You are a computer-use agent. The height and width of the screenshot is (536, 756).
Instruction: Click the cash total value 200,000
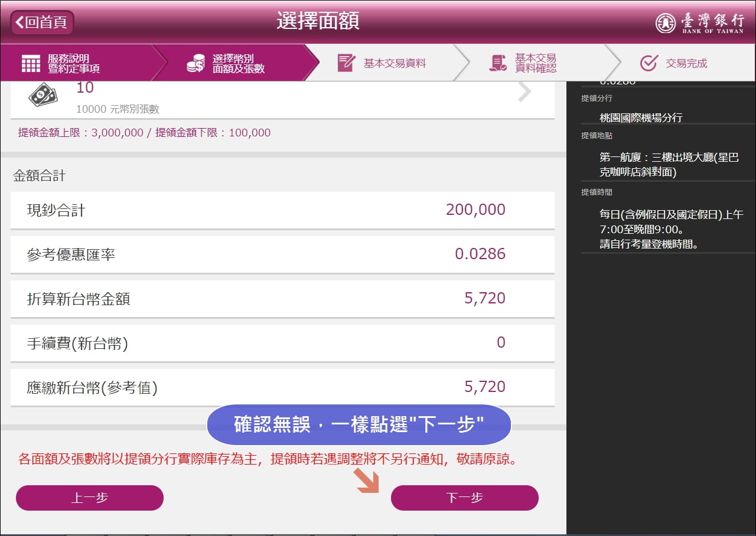tap(475, 210)
